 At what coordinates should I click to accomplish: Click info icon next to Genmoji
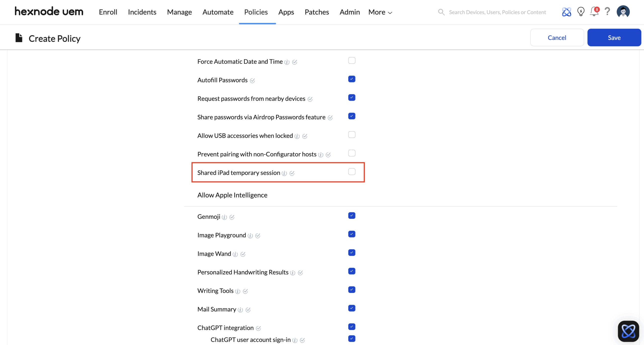click(x=224, y=217)
